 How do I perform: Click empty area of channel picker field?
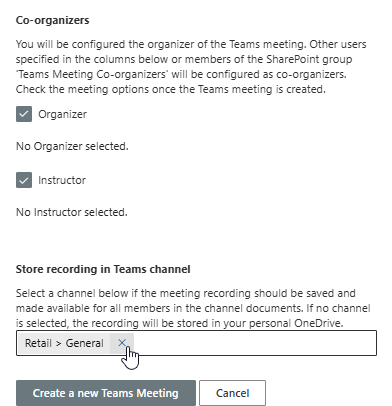pyautogui.click(x=255, y=343)
